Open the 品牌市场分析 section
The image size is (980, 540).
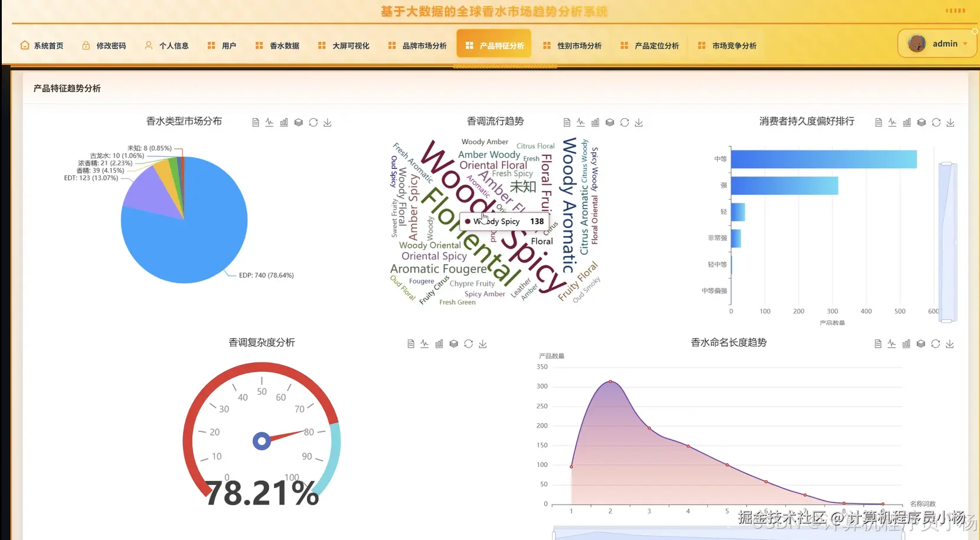point(425,45)
